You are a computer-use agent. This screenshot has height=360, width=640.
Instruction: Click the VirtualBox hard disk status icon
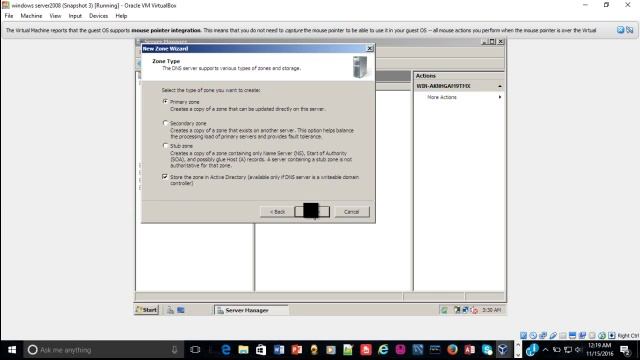(523, 336)
